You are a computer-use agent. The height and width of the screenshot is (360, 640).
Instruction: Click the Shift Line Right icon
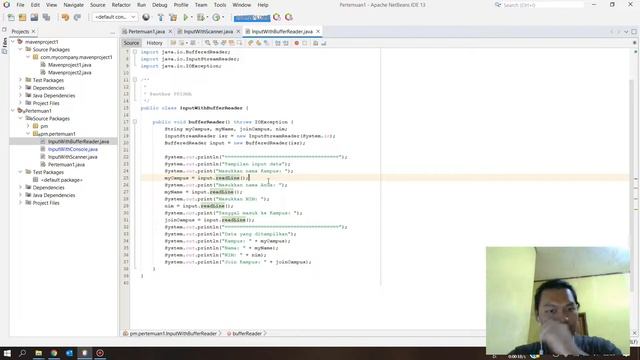tap(286, 43)
